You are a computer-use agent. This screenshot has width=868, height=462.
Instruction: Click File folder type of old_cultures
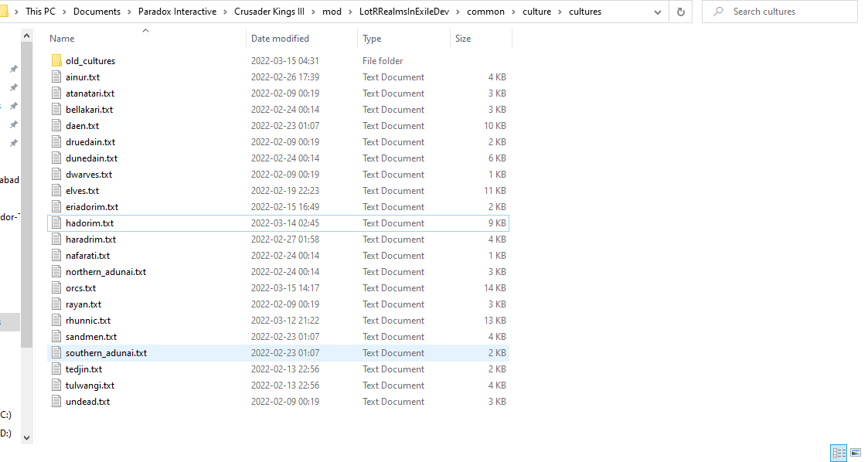click(x=383, y=61)
